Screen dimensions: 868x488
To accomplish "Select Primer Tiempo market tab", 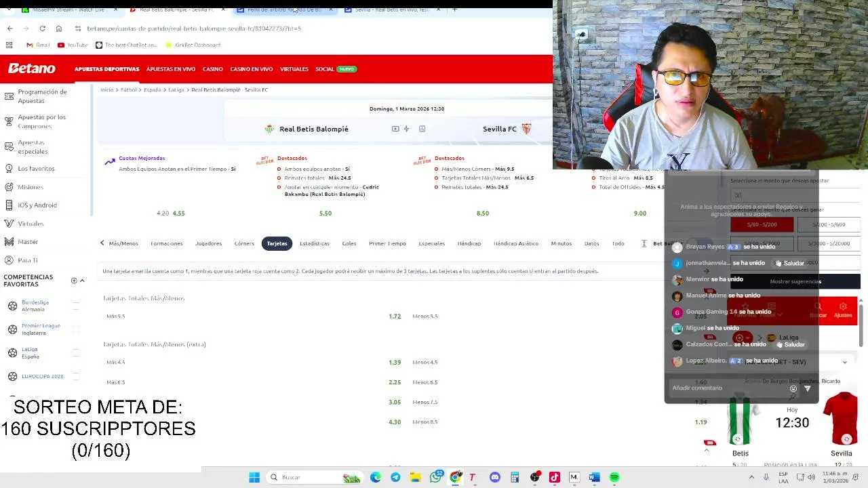I will pos(387,243).
